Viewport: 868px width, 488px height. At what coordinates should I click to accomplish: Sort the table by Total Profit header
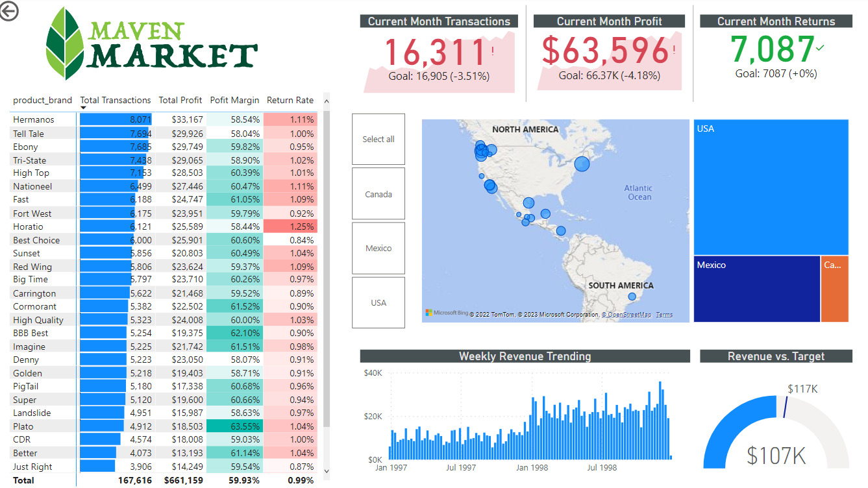click(x=180, y=100)
